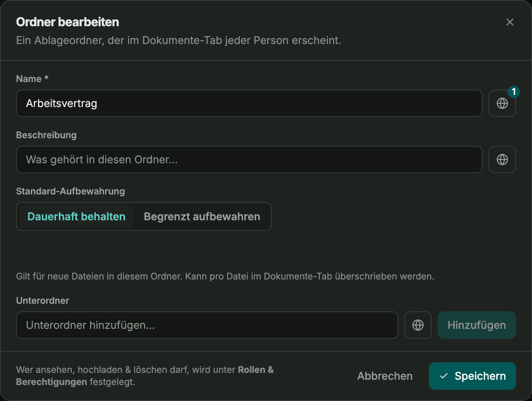Click the 'Gilt für neue Dateien' hint text
Viewport: 532px width, 401px height.
click(x=225, y=276)
